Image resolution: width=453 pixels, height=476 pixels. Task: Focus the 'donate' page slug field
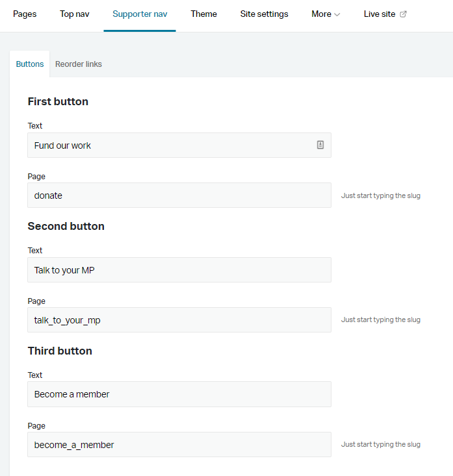[179, 195]
